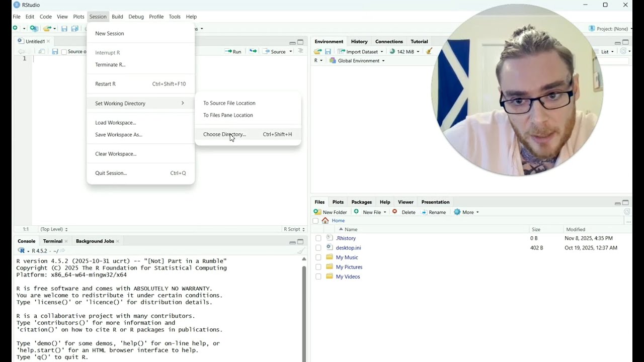
Task: Click the ellipsis go-to-directory button in Files pane
Action: point(628,221)
